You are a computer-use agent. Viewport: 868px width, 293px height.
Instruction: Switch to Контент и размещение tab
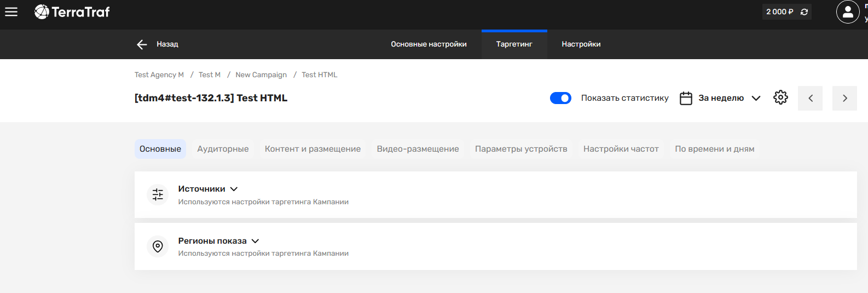(x=313, y=149)
